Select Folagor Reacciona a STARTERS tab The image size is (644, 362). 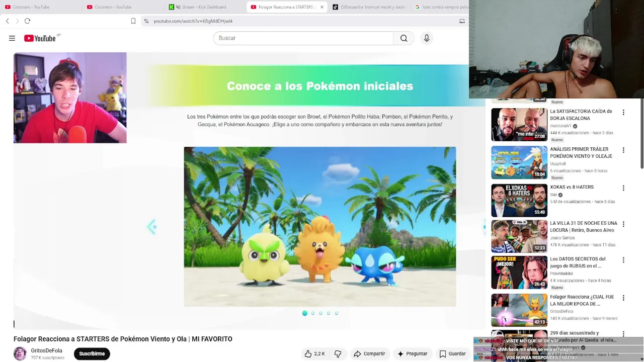(287, 7)
